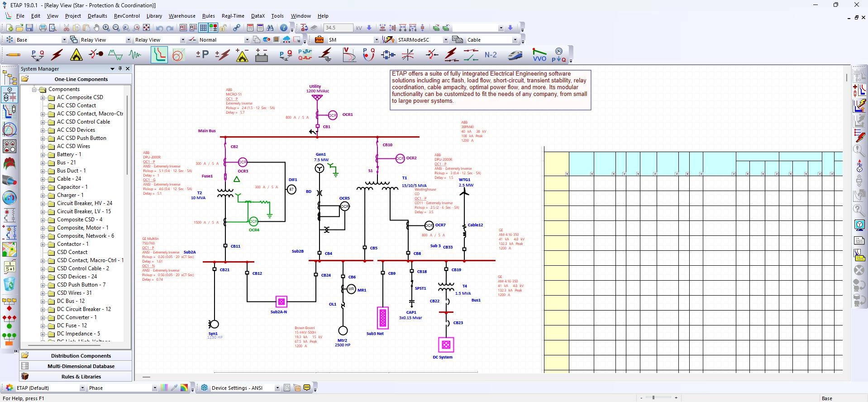Collapse the Components tree root node

tap(34, 89)
